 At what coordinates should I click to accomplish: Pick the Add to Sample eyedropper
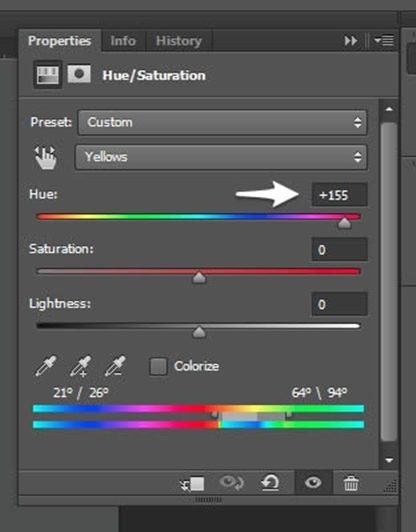click(80, 366)
